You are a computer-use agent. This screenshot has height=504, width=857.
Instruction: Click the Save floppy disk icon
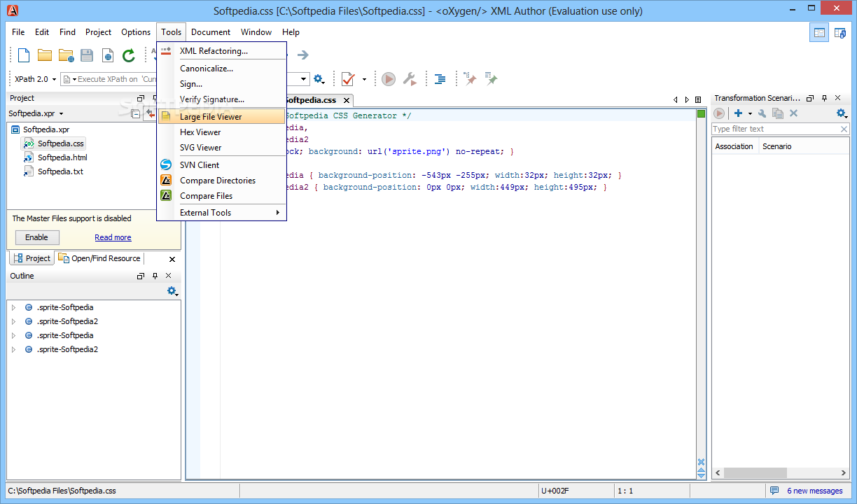coord(87,55)
